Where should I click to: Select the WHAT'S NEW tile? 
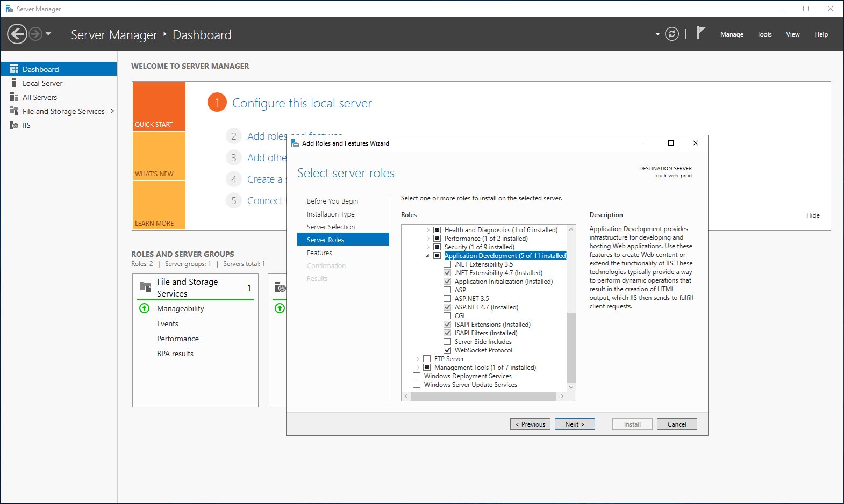pyautogui.click(x=159, y=156)
